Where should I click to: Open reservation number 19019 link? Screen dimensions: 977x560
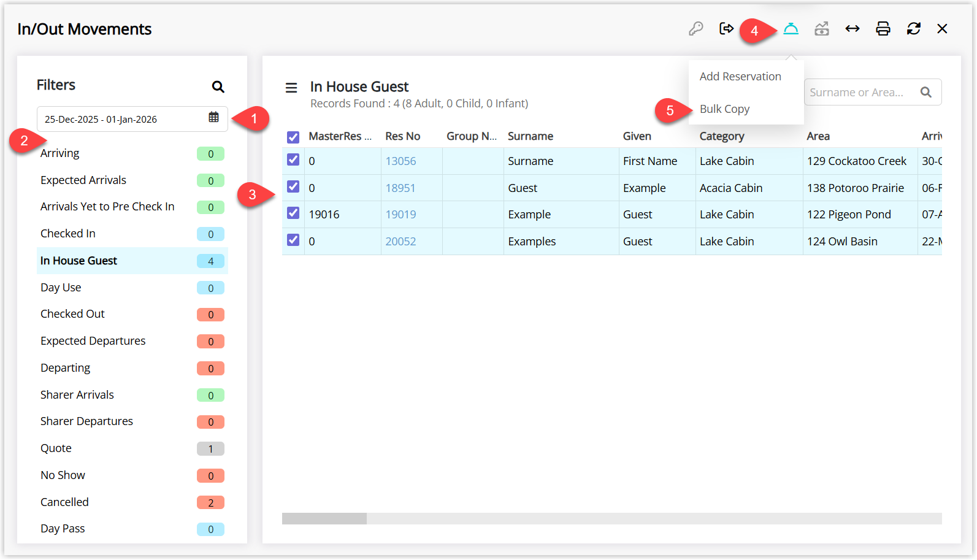click(400, 215)
